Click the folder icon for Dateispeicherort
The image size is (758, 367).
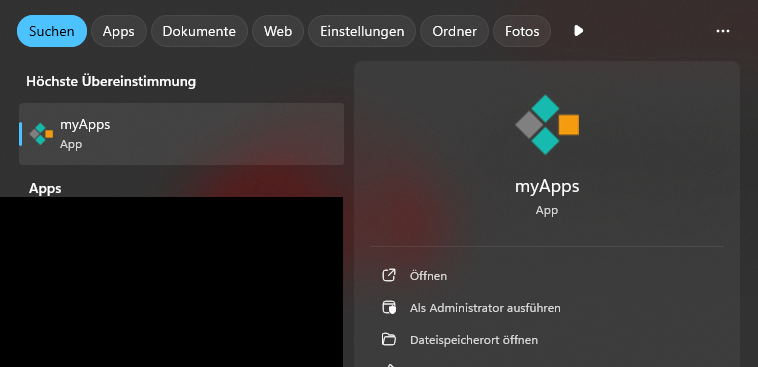(389, 339)
